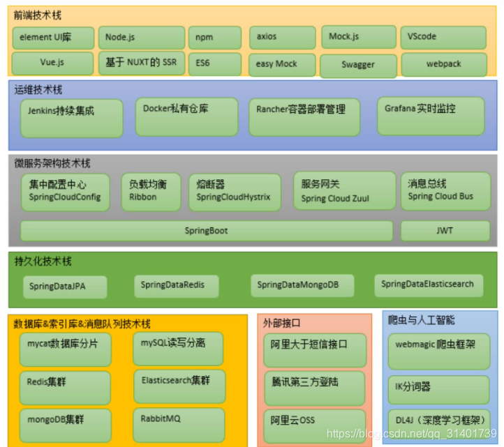Click the mySQL读写分离 box
Image resolution: width=504 pixels, height=447 pixels.
178,349
